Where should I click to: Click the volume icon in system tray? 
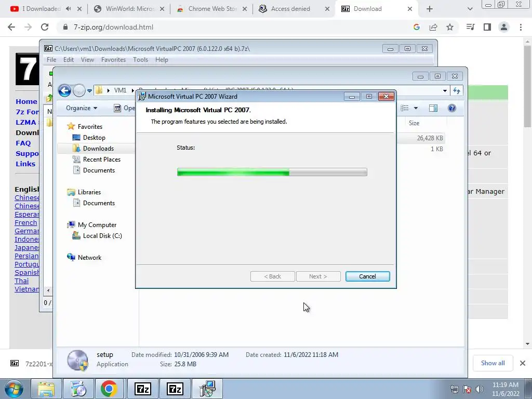coord(479,389)
